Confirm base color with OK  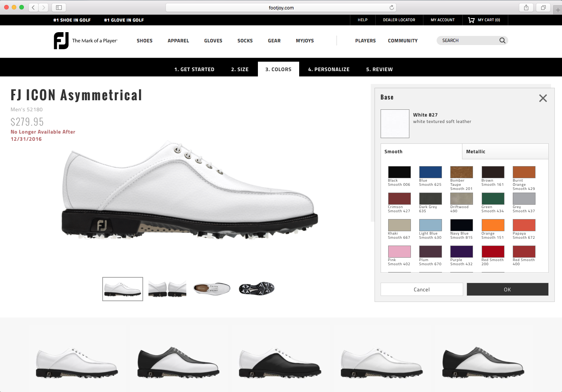[507, 289]
